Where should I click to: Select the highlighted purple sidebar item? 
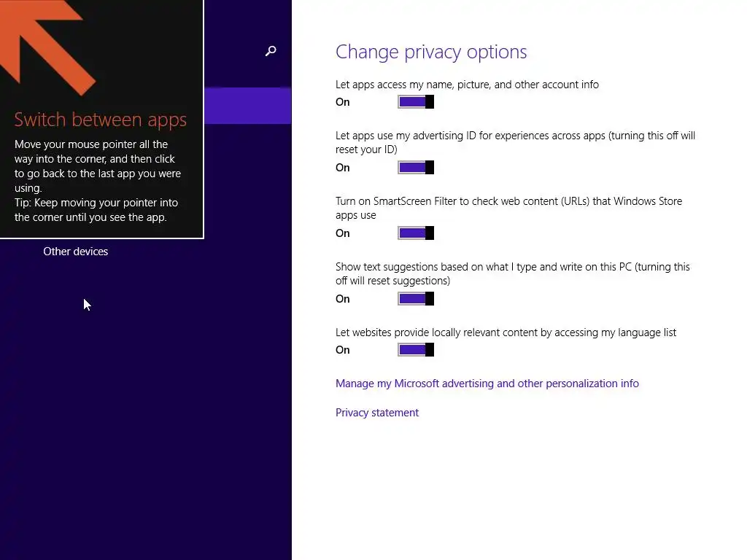pos(248,106)
